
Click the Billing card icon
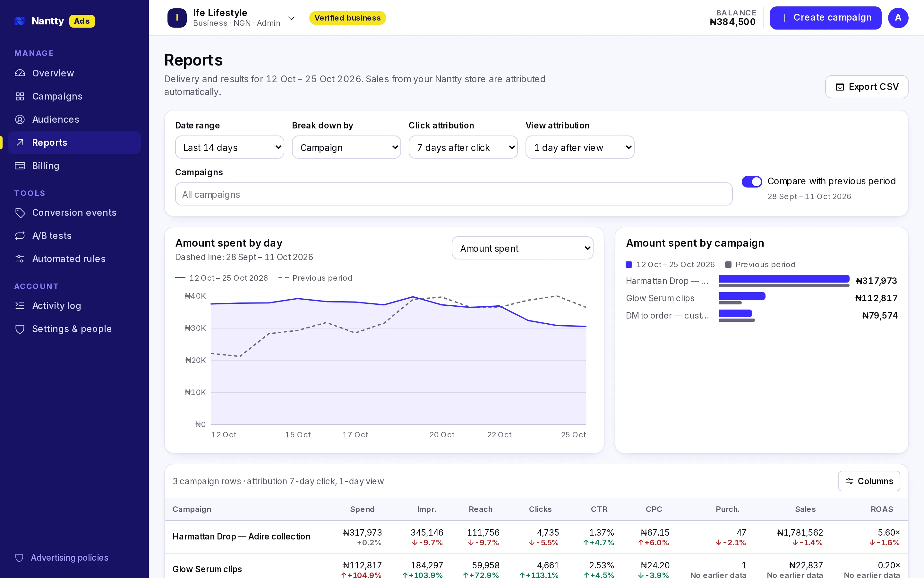[20, 165]
